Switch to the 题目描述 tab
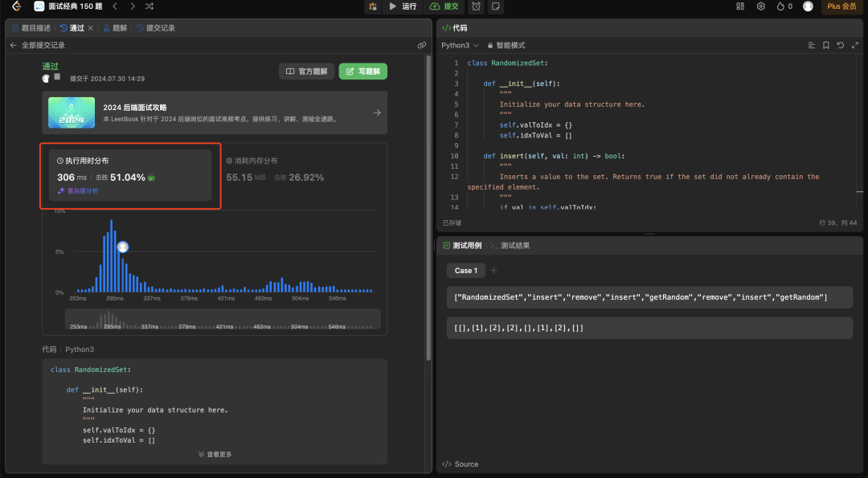 [31, 27]
